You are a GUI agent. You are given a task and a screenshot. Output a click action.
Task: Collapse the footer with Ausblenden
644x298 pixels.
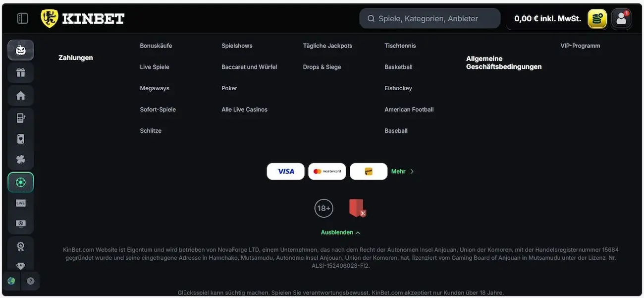coord(340,233)
